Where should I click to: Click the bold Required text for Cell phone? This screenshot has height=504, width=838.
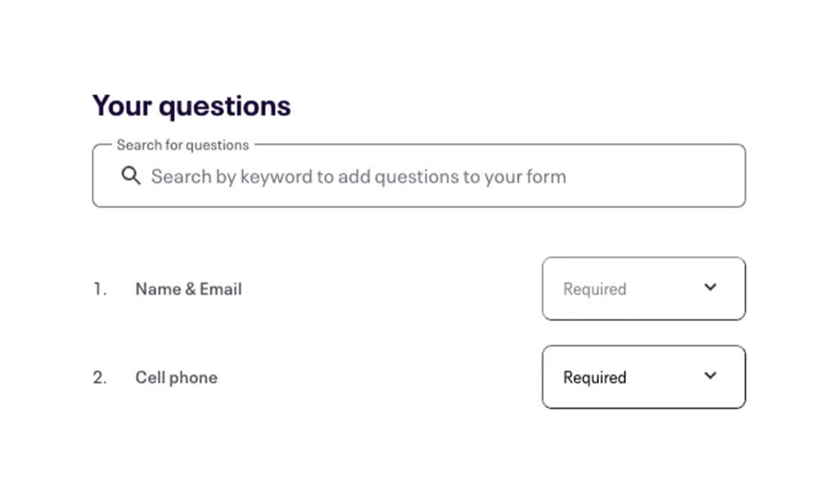point(594,377)
